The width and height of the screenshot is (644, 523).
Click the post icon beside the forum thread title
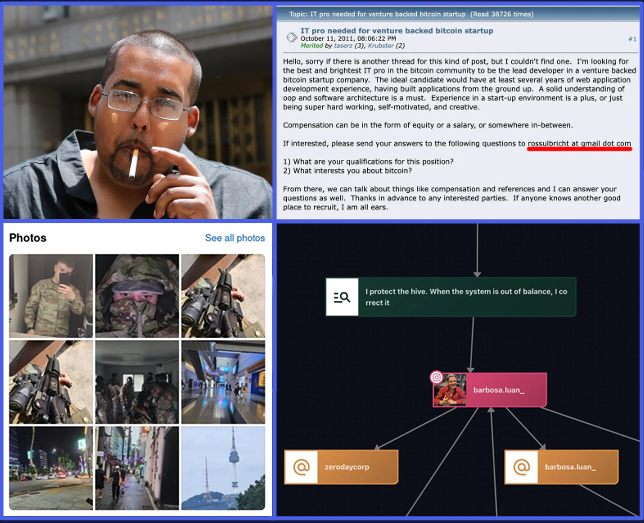pyautogui.click(x=291, y=37)
